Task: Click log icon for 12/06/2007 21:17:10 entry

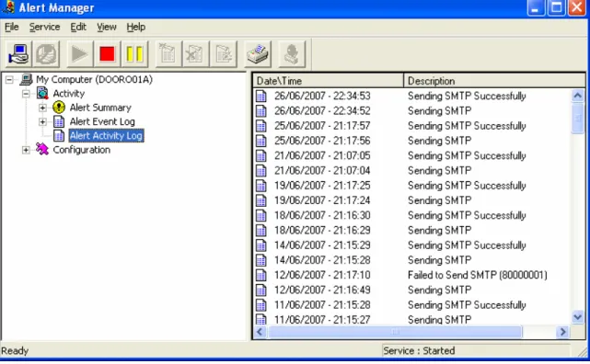Action: point(261,276)
